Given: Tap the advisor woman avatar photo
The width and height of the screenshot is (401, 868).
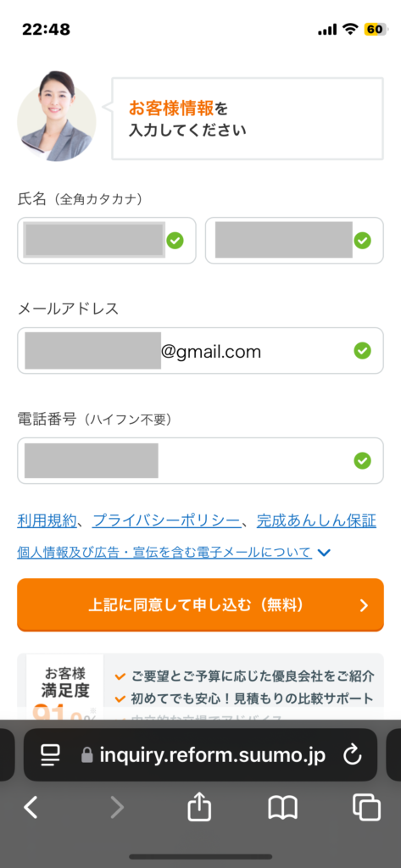Looking at the screenshot, I should [x=57, y=117].
